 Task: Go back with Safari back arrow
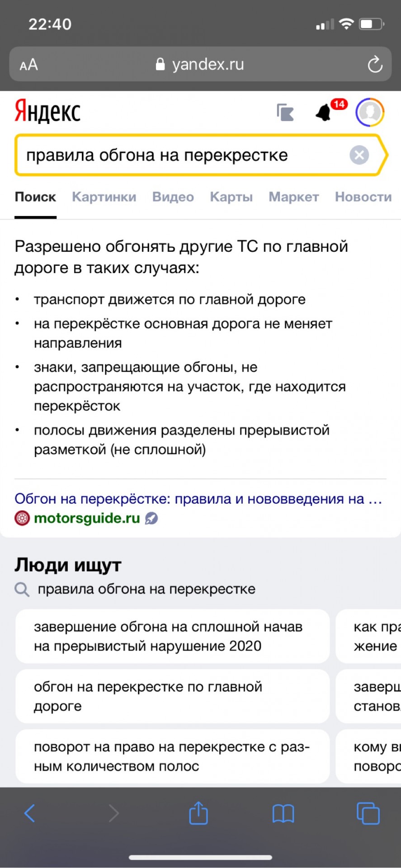(x=29, y=813)
